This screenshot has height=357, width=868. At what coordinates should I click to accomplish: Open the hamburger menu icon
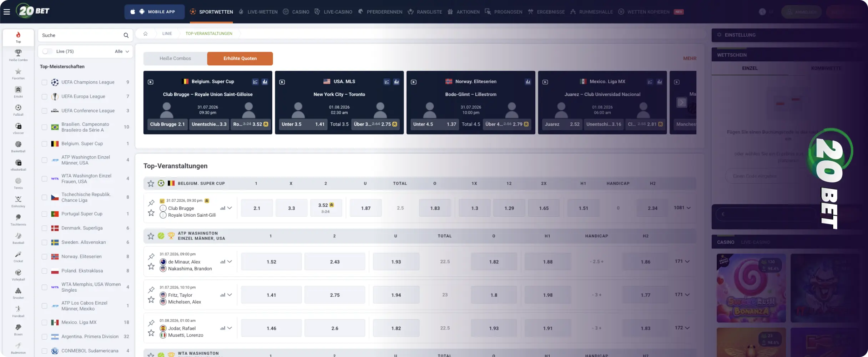(7, 12)
